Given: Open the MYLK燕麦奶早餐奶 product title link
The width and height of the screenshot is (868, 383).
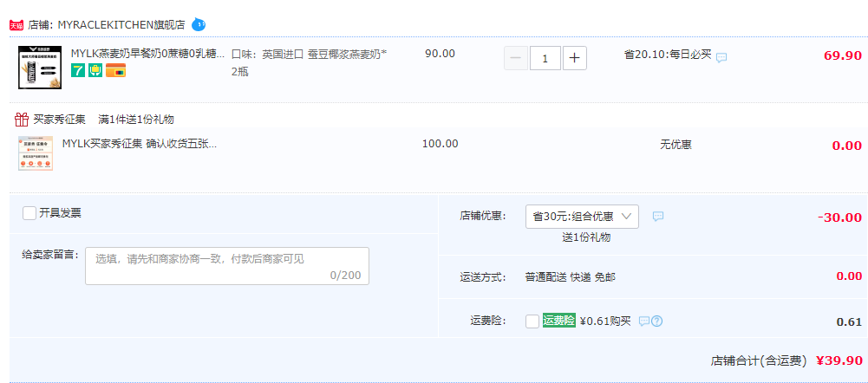Looking at the screenshot, I should (147, 54).
